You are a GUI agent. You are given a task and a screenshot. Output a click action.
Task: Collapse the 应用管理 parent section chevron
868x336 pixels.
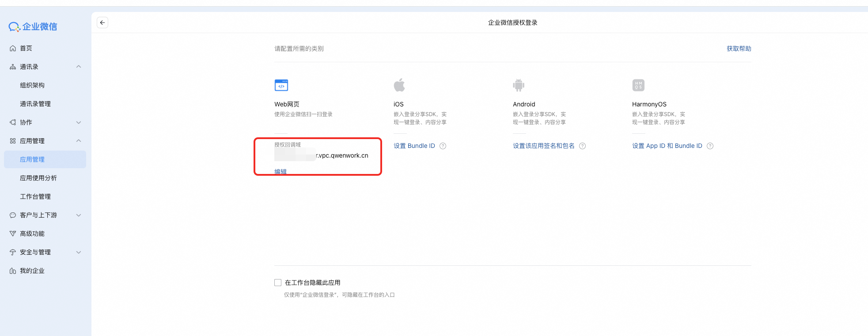[79, 141]
